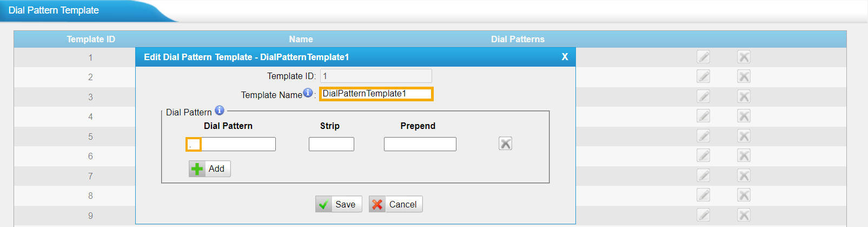Click the edit pencil icon for template 3

703,96
